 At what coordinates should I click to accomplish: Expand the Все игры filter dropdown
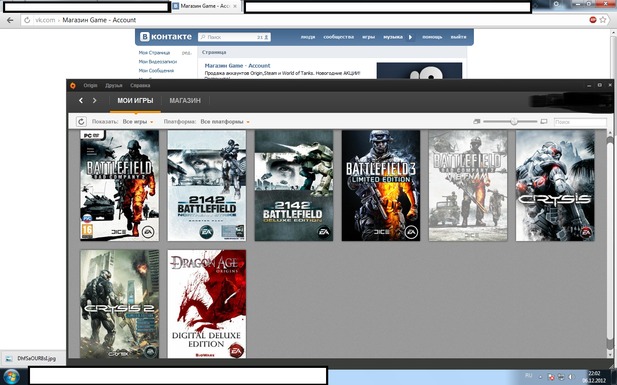point(138,122)
